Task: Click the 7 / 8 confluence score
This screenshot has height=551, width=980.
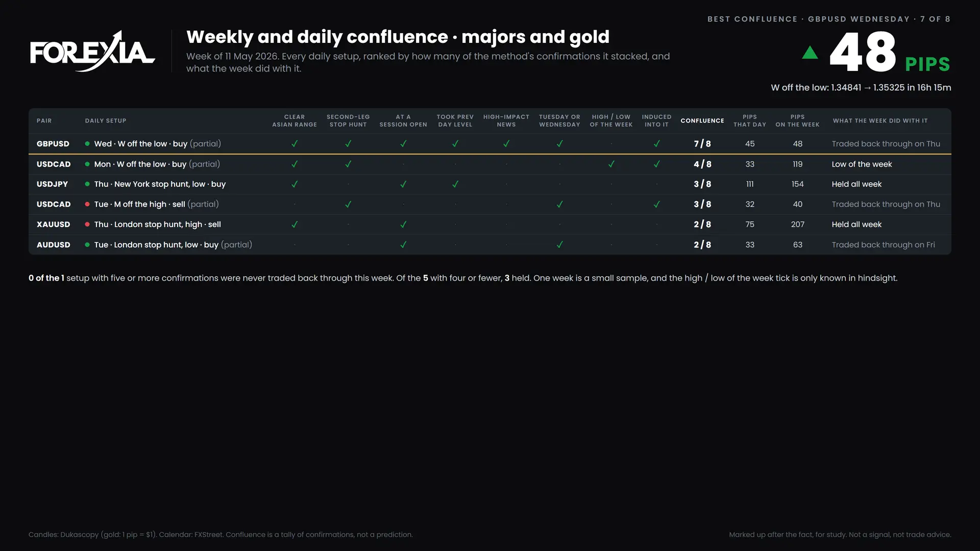Action: (702, 144)
